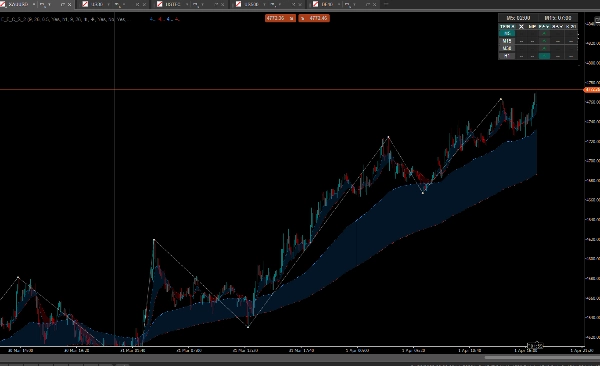Close the second chart tab
The height and width of the screenshot is (366, 600).
[144, 4]
